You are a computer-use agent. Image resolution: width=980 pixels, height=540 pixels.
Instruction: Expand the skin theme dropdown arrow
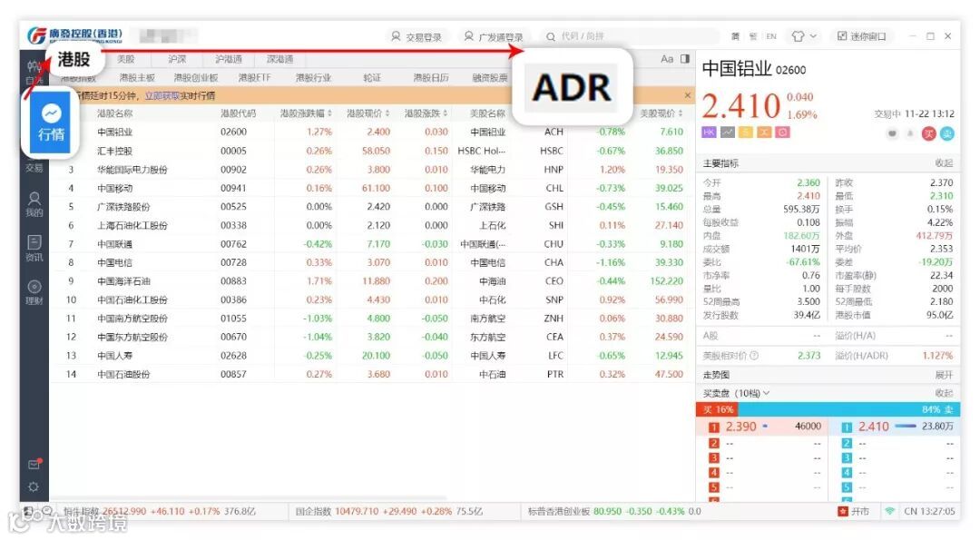(813, 36)
